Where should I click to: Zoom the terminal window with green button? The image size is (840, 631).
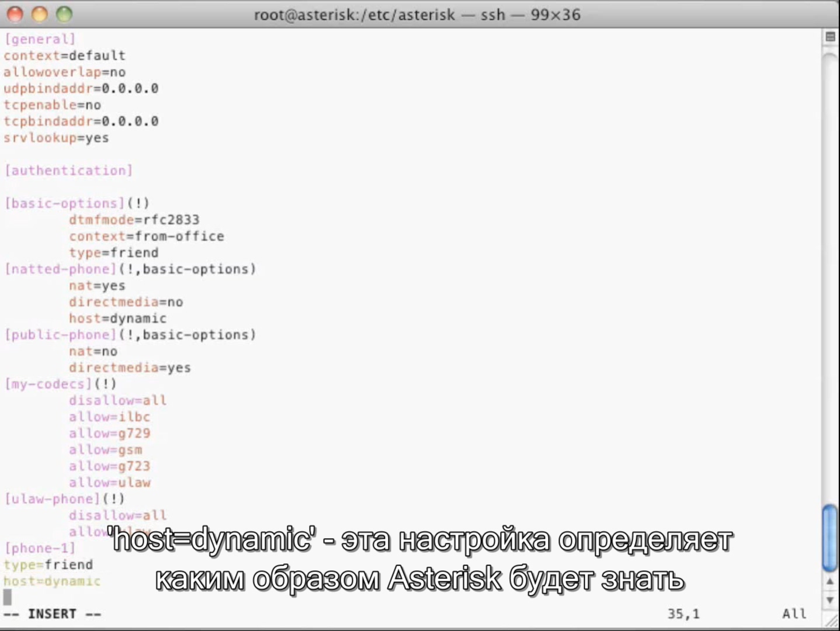64,14
